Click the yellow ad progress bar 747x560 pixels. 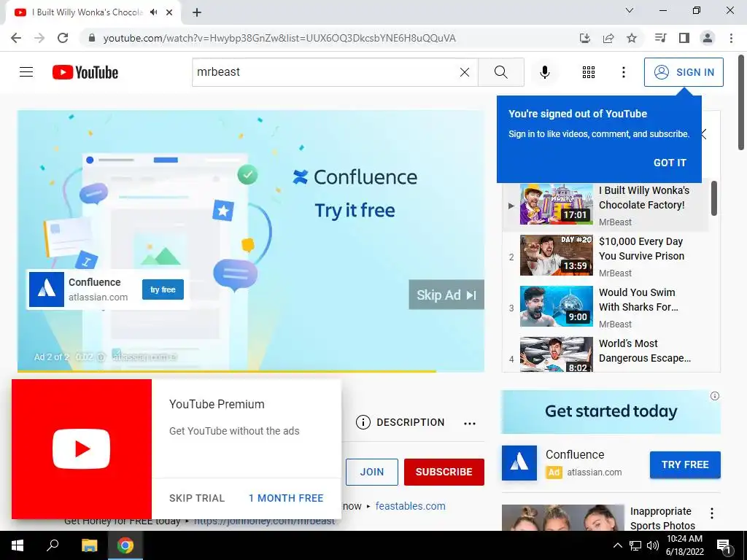click(226, 371)
